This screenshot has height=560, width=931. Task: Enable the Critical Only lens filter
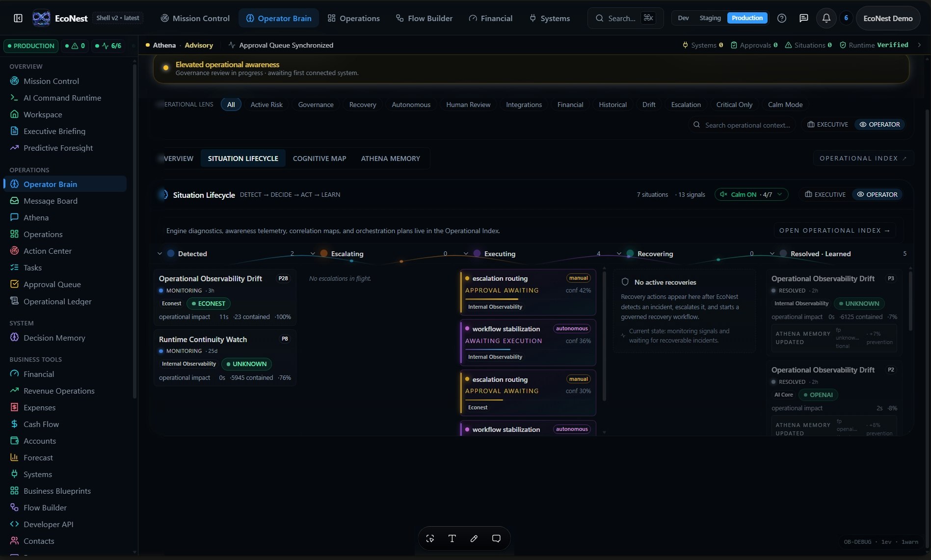(x=734, y=105)
